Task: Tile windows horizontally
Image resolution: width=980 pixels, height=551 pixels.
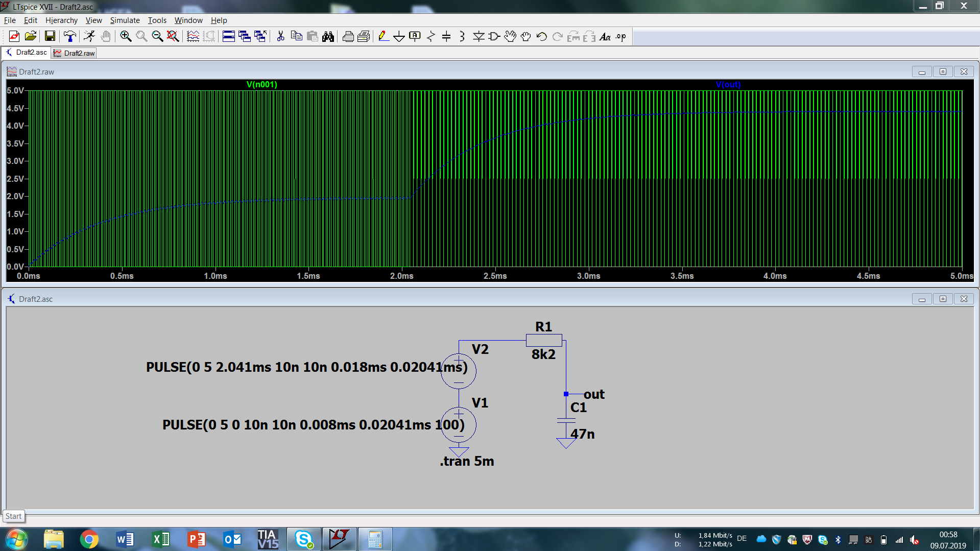Action: click(229, 36)
